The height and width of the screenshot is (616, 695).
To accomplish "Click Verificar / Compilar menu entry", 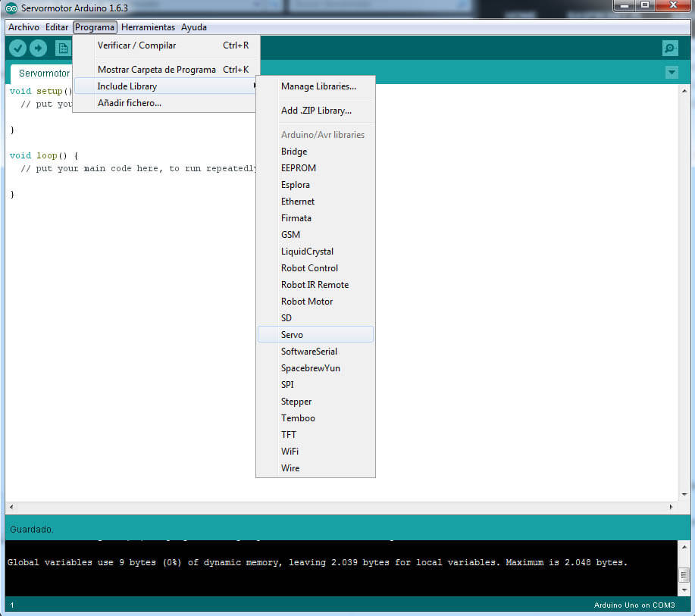I will 136,45.
